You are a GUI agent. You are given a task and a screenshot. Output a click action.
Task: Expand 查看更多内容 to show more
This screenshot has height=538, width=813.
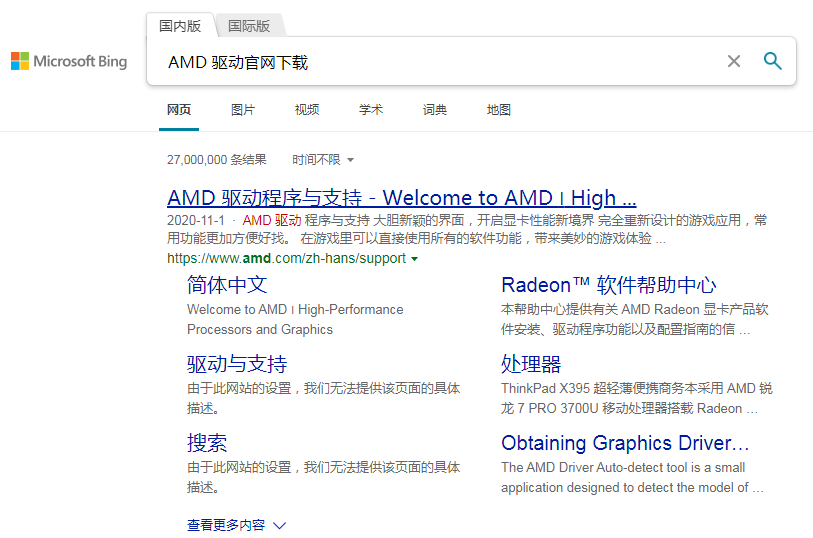coord(237,525)
